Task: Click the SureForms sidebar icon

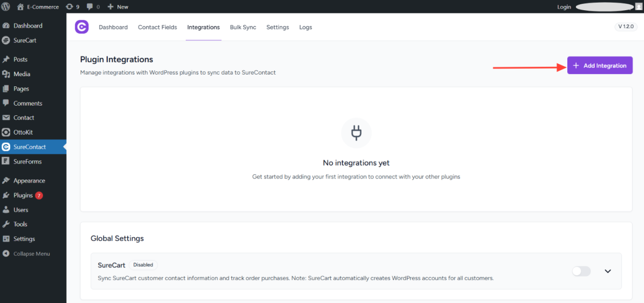Action: [x=6, y=161]
